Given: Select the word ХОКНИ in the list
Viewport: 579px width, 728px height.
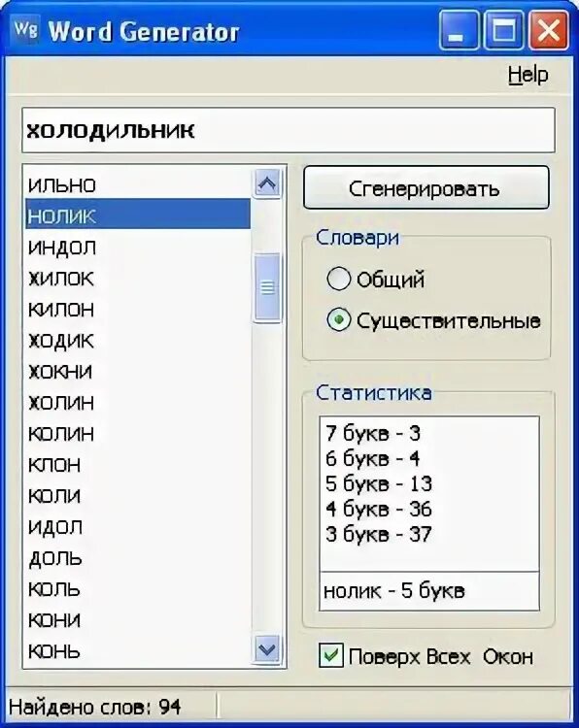Looking at the screenshot, I should click(138, 372).
